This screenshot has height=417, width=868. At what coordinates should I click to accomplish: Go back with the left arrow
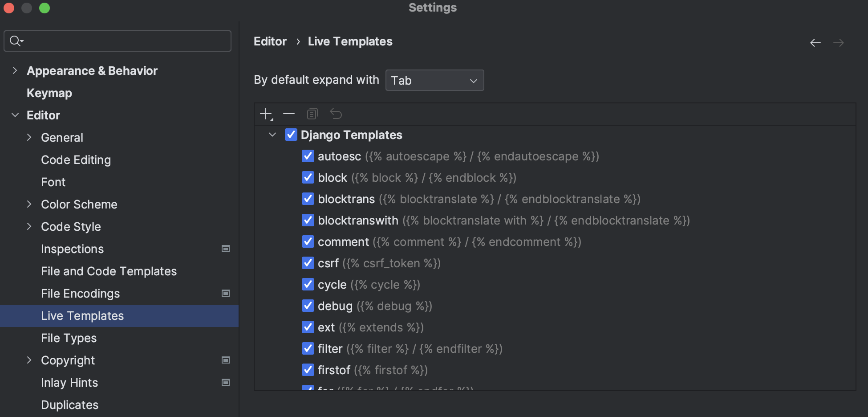coord(815,43)
